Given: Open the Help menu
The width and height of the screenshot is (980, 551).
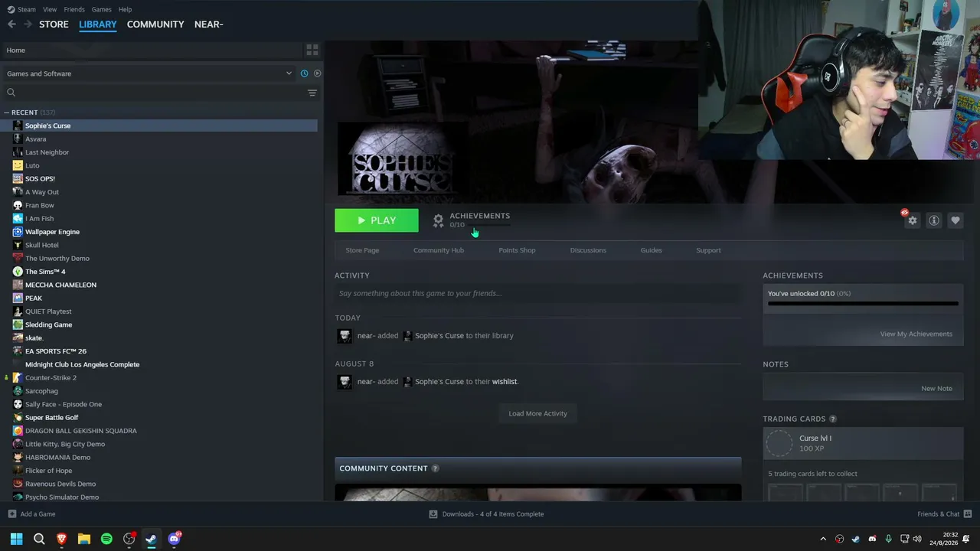Looking at the screenshot, I should tap(125, 9).
